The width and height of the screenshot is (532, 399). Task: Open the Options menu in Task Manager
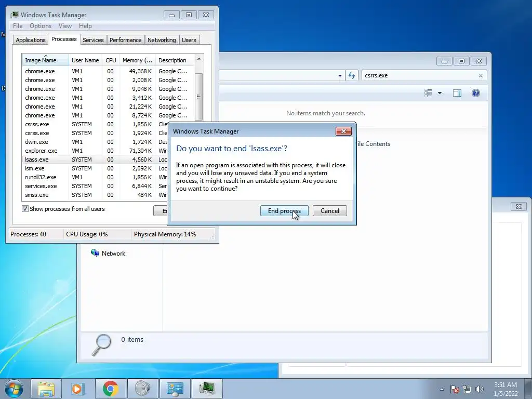pyautogui.click(x=41, y=26)
